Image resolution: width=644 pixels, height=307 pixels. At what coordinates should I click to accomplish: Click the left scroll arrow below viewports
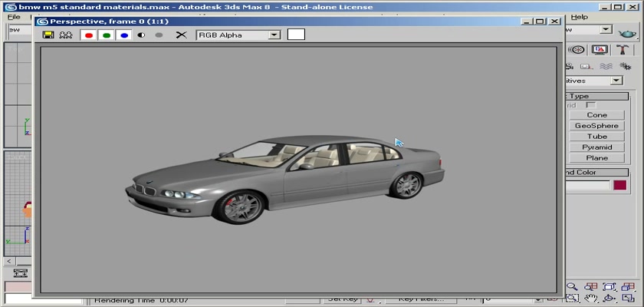point(9,261)
